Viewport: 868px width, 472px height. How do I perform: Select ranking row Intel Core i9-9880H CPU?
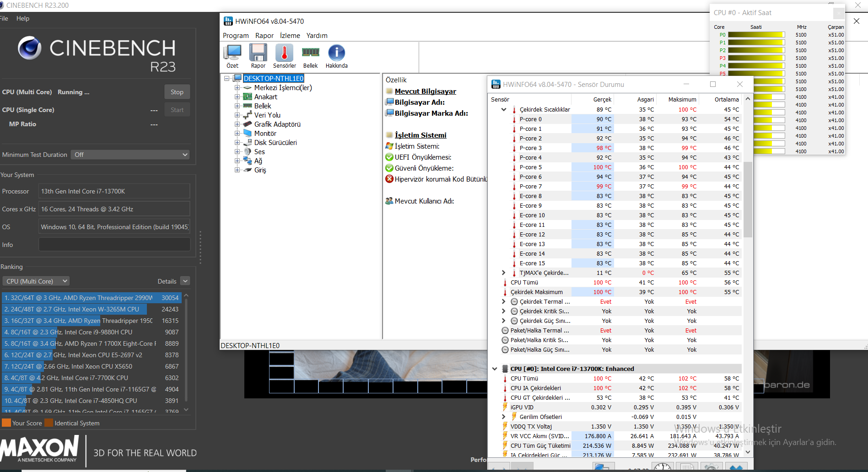(x=92, y=332)
